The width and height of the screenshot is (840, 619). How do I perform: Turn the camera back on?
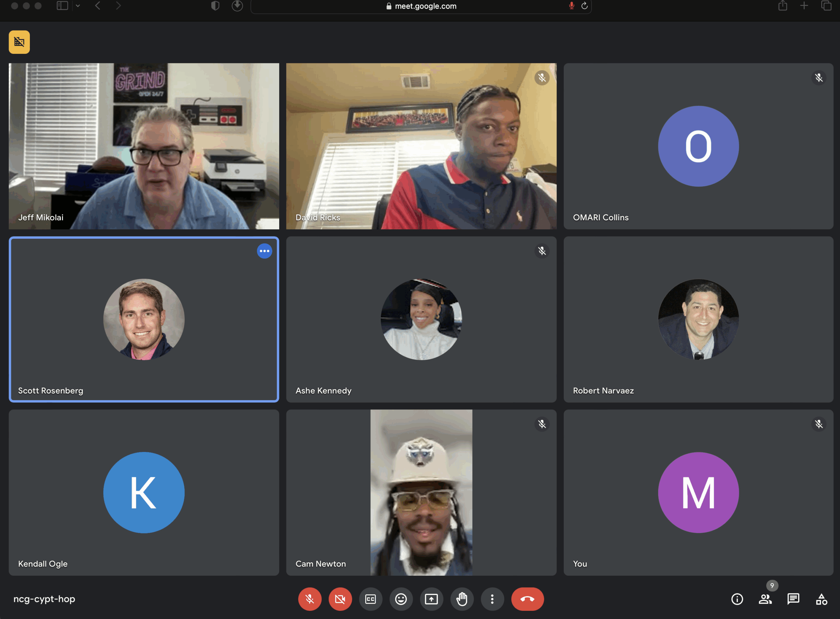click(x=340, y=599)
